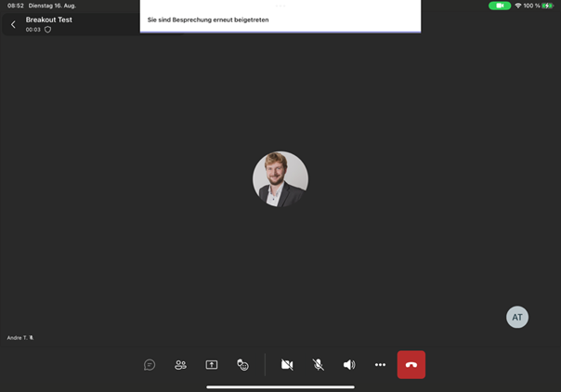Tap the home indicator bar
The image size is (561, 392).
coord(280,386)
